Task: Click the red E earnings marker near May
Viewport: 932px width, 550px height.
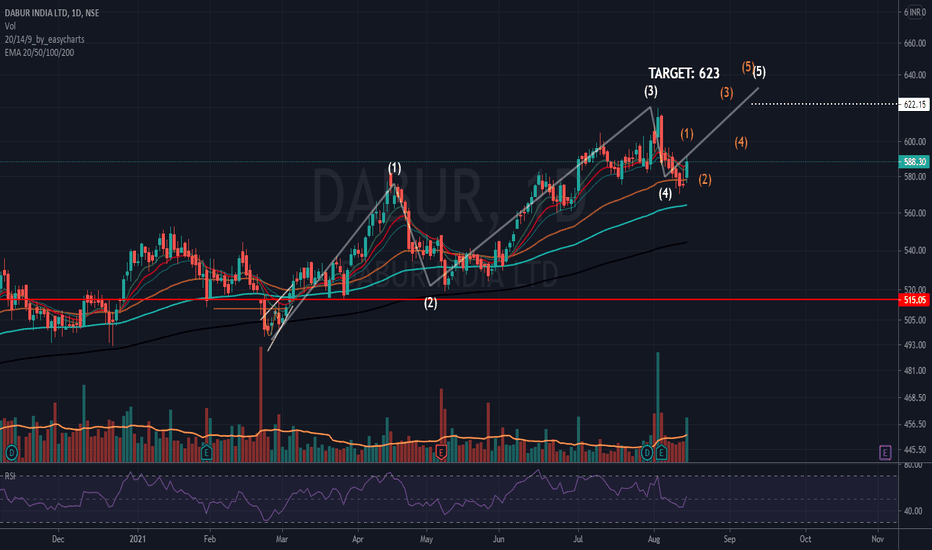Action: coord(441,453)
